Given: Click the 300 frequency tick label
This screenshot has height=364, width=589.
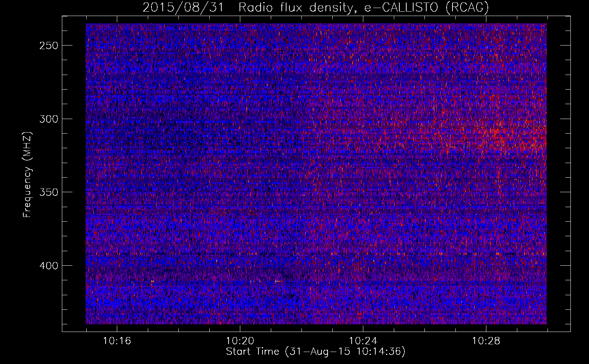Looking at the screenshot, I should pyautogui.click(x=49, y=119).
